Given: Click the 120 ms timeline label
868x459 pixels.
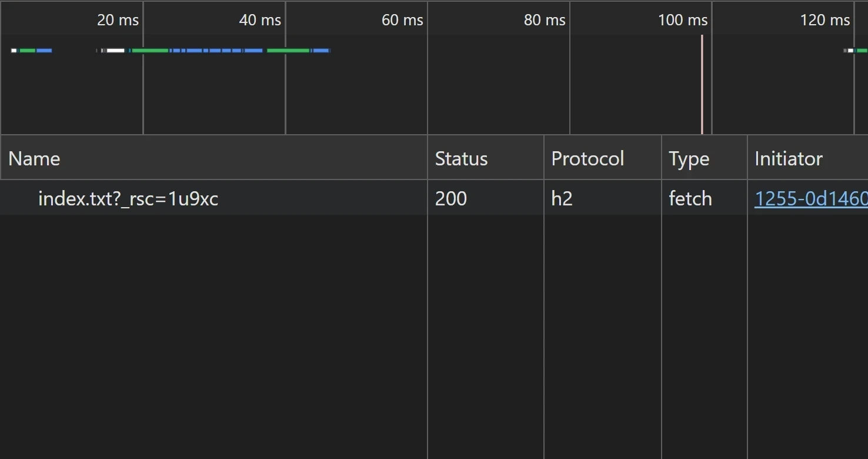Looking at the screenshot, I should (x=824, y=20).
